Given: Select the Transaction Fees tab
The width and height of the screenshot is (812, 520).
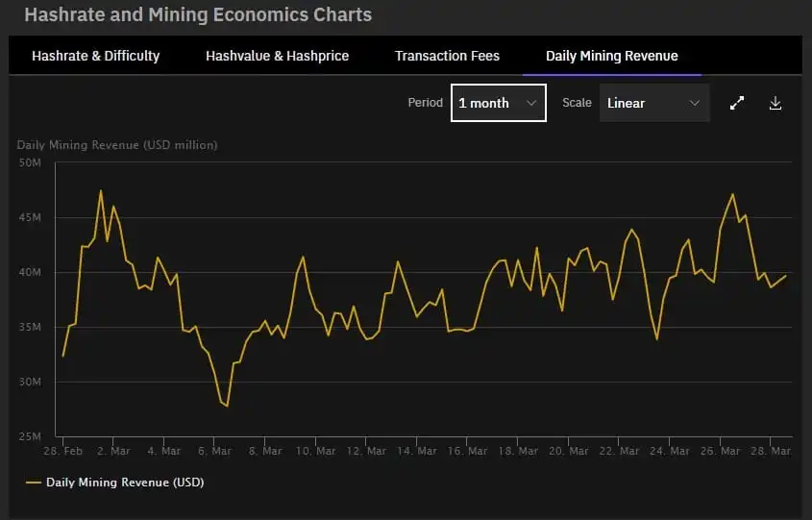Looking at the screenshot, I should click(x=447, y=56).
